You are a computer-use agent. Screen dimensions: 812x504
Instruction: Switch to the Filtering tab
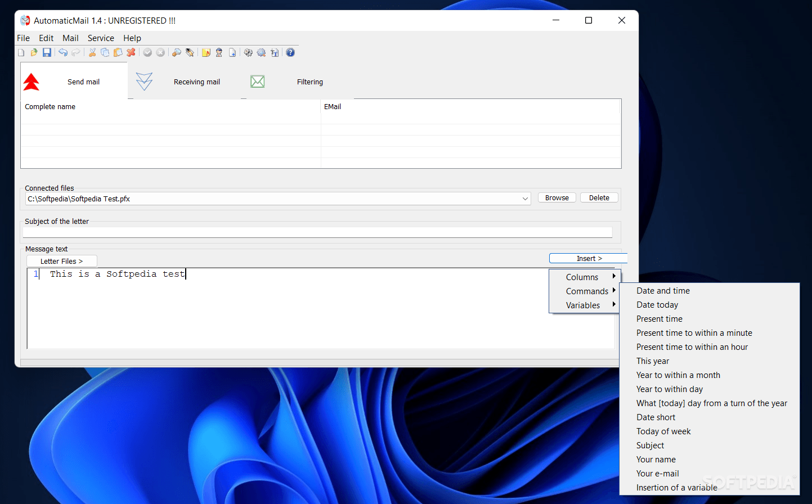[x=302, y=82]
